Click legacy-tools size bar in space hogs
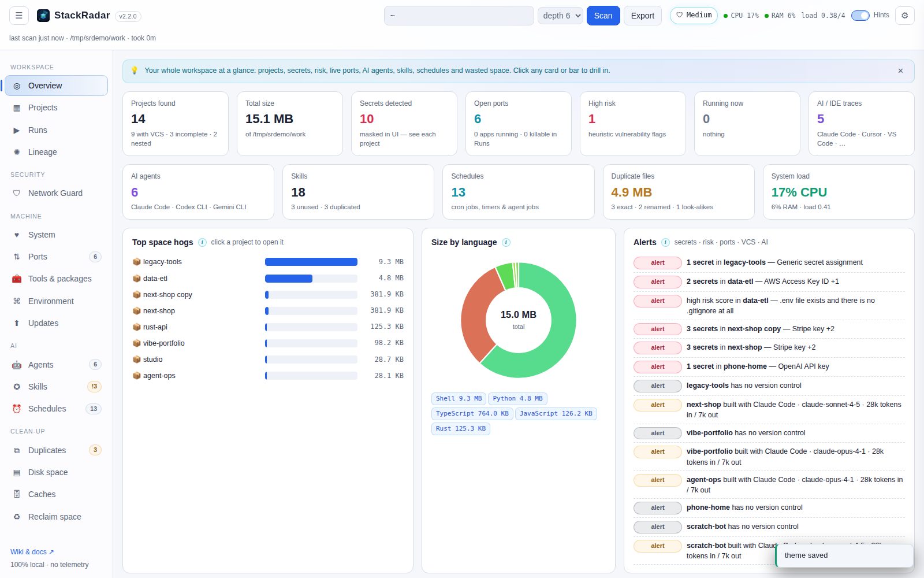The width and height of the screenshot is (924, 578). tap(311, 262)
